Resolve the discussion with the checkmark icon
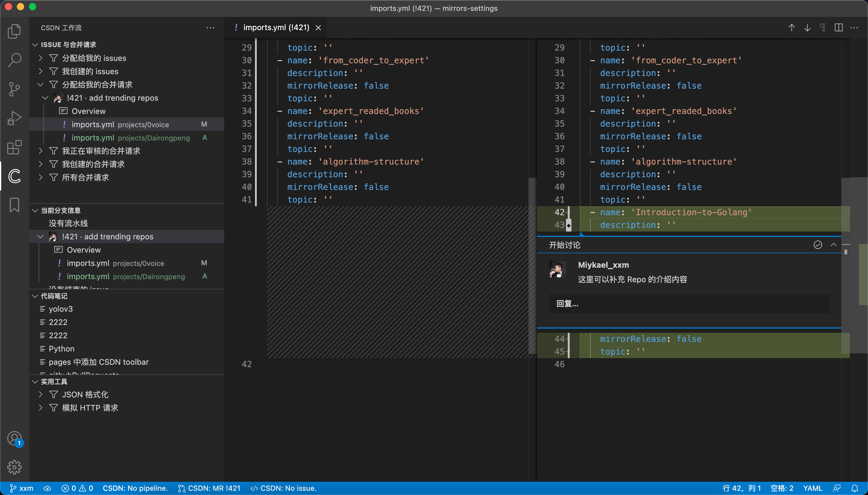This screenshot has width=868, height=495. pos(818,245)
